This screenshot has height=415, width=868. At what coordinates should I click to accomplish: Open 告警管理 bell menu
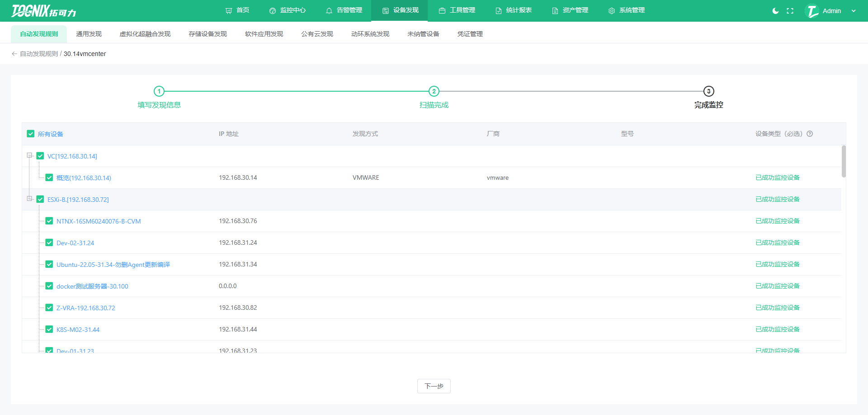(x=344, y=10)
